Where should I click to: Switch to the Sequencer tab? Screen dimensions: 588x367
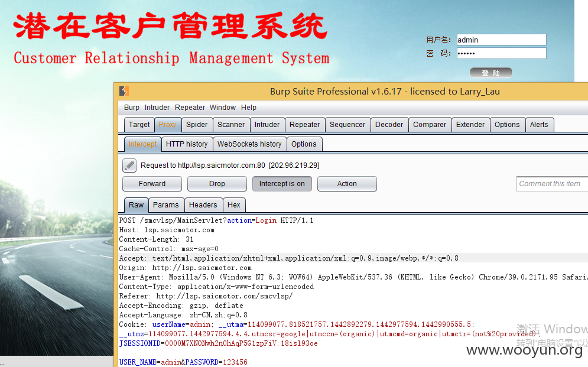(347, 125)
